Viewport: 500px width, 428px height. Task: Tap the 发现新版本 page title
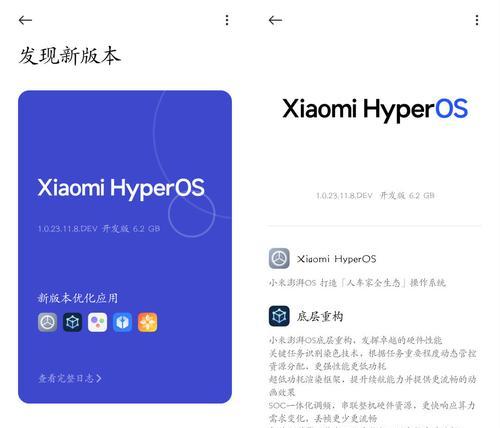pyautogui.click(x=69, y=56)
